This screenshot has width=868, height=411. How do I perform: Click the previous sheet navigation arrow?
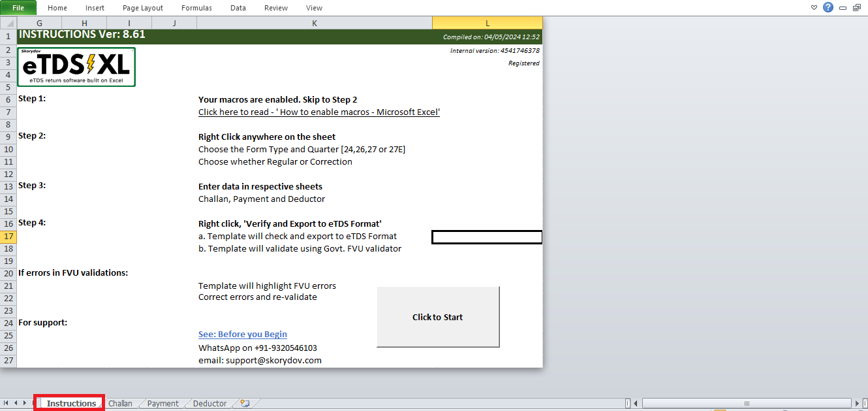point(16,403)
